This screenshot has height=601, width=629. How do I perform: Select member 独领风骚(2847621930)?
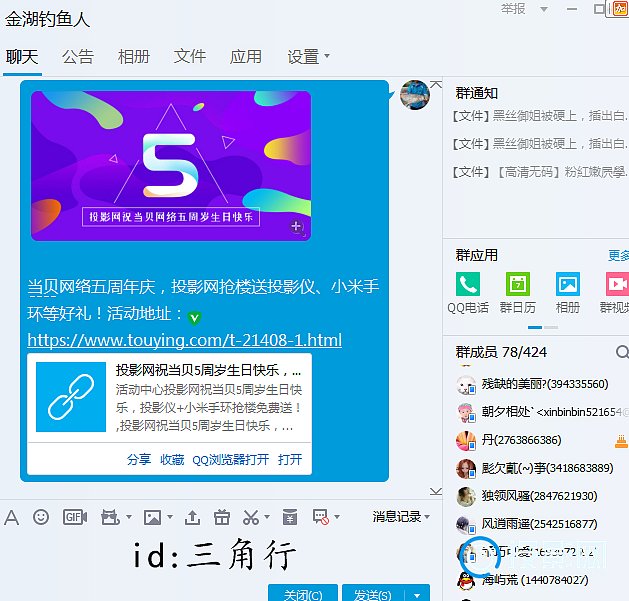click(540, 496)
